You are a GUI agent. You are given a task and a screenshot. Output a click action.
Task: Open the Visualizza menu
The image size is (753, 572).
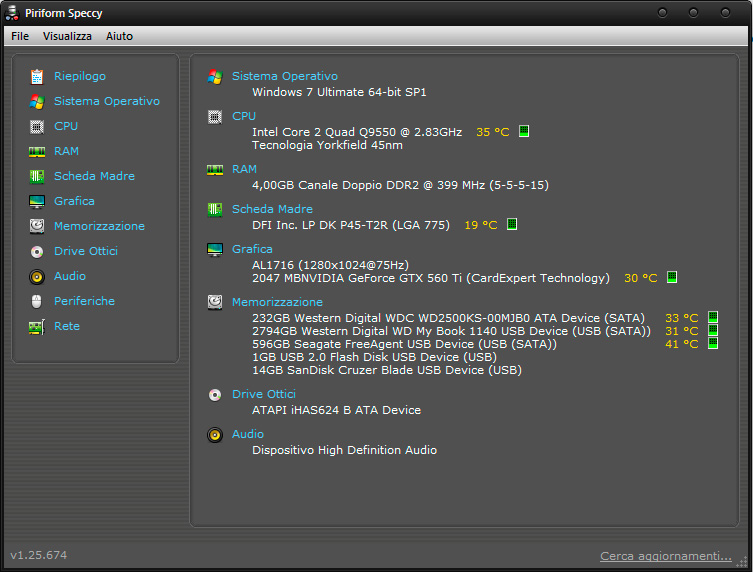(67, 36)
